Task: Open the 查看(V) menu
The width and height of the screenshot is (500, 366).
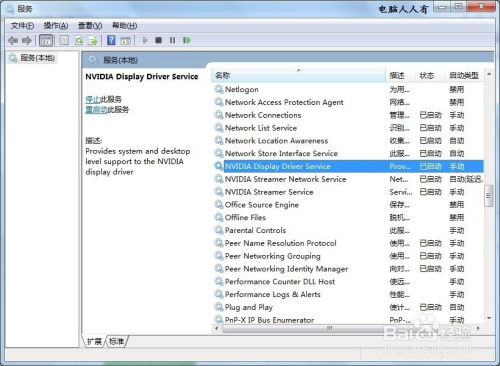Action: (x=90, y=26)
